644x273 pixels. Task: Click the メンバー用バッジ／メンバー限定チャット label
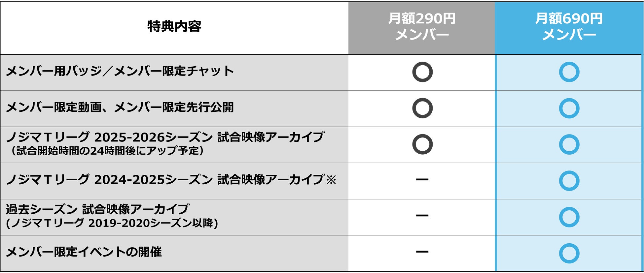point(120,71)
